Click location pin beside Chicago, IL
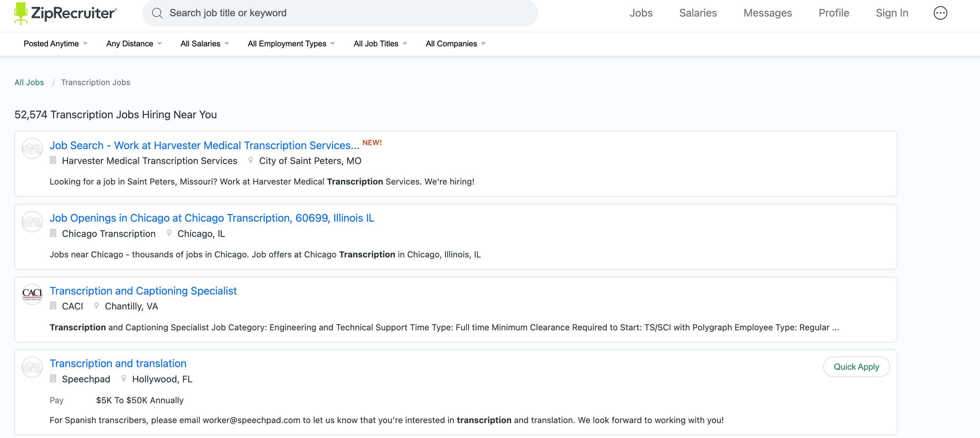Image resolution: width=980 pixels, height=438 pixels. (x=169, y=233)
